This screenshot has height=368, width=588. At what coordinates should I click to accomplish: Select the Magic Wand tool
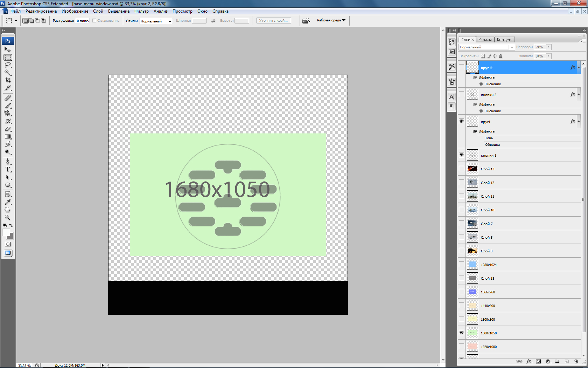coord(8,73)
